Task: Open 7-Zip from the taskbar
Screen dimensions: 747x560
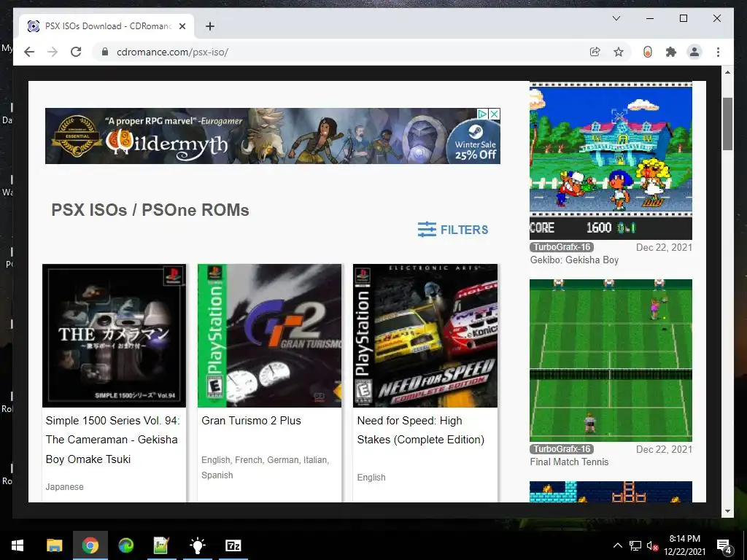Action: click(x=233, y=545)
